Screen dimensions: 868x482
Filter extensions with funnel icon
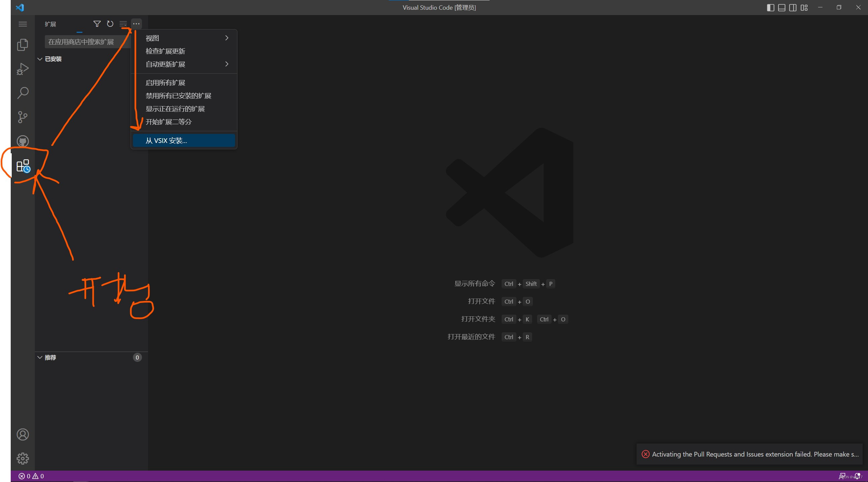[97, 24]
